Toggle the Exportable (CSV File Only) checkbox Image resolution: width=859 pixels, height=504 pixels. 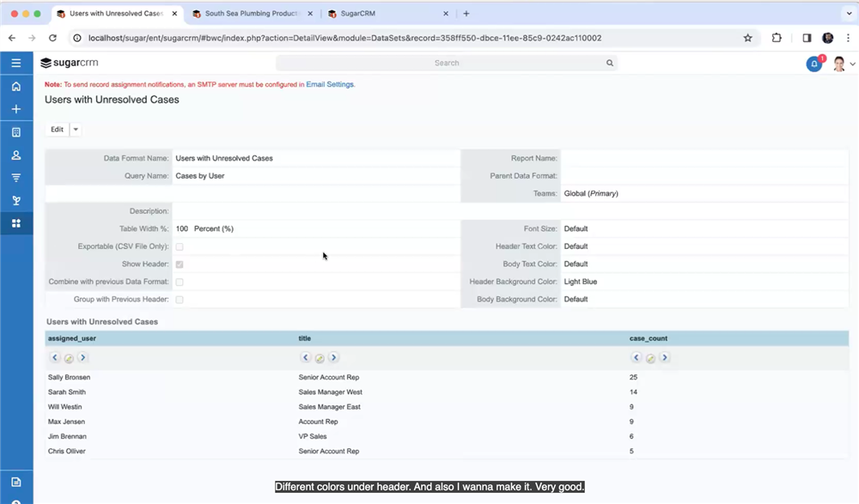click(180, 247)
